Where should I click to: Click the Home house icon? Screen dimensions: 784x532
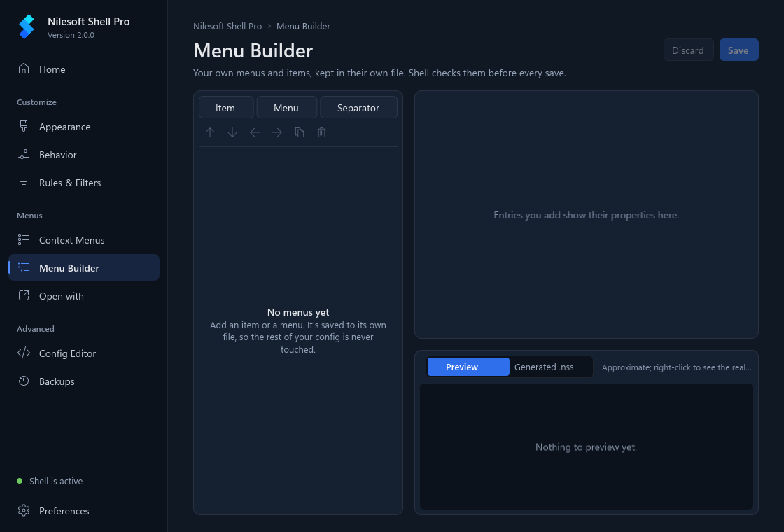pyautogui.click(x=24, y=69)
